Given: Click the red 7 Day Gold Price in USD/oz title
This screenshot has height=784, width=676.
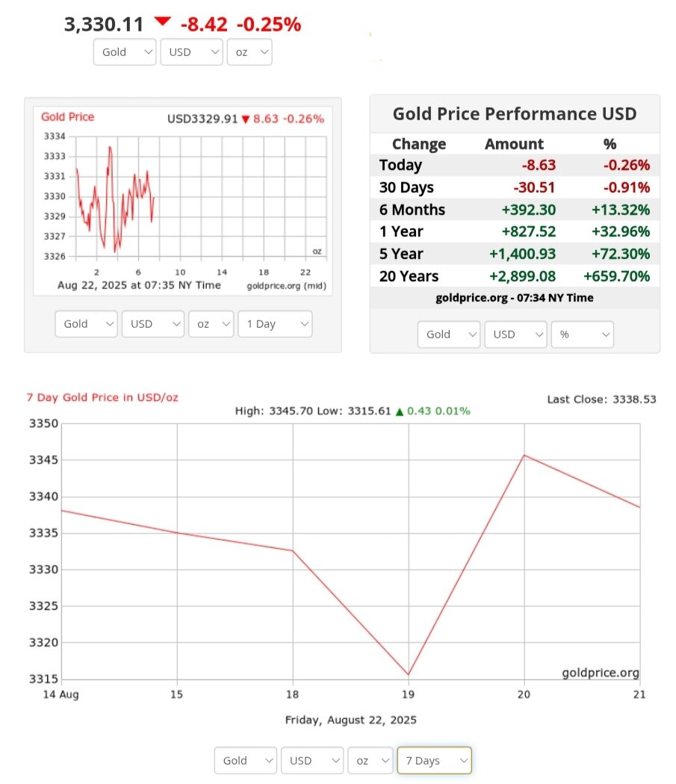Looking at the screenshot, I should (102, 397).
